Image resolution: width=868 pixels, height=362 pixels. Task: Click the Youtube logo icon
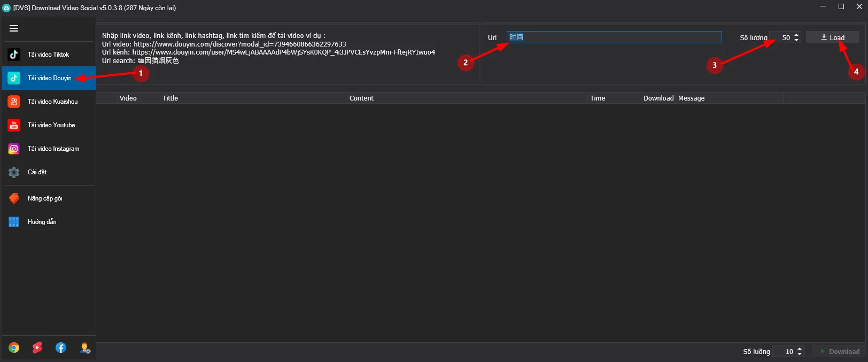[14, 125]
